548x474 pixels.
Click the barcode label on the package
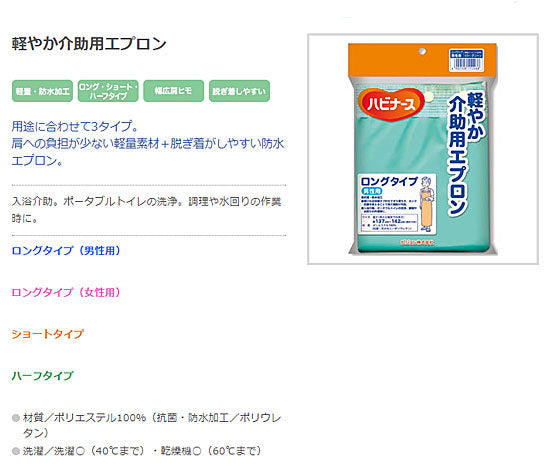click(466, 60)
